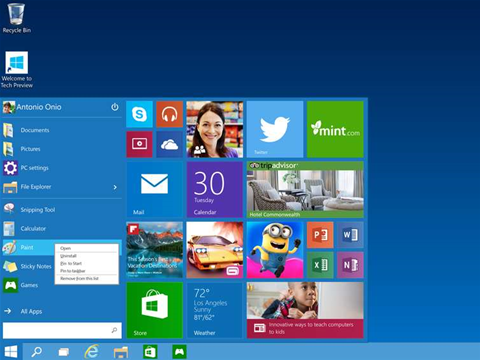Open taskbar Search magnifier
Image resolution: width=480 pixels, height=360 pixels.
[37, 352]
